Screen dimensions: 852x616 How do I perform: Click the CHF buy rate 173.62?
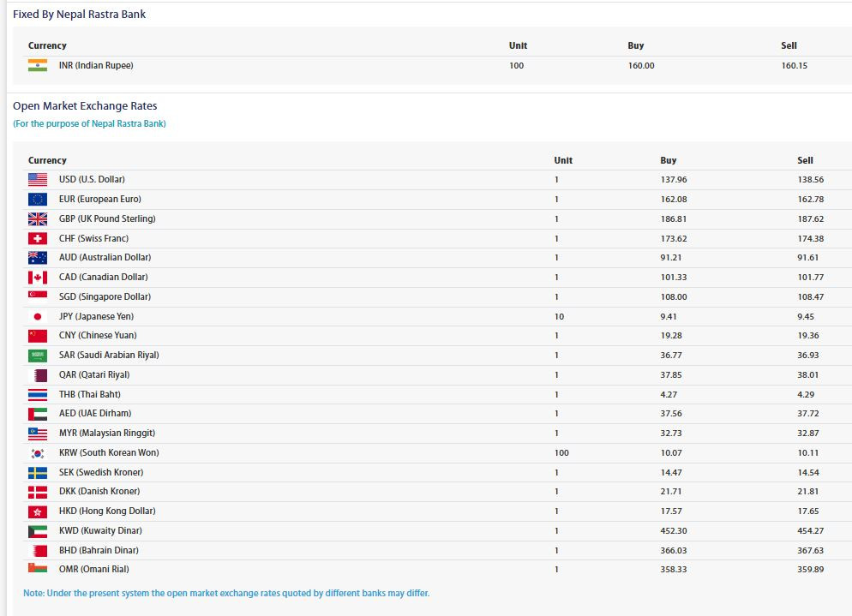674,238
